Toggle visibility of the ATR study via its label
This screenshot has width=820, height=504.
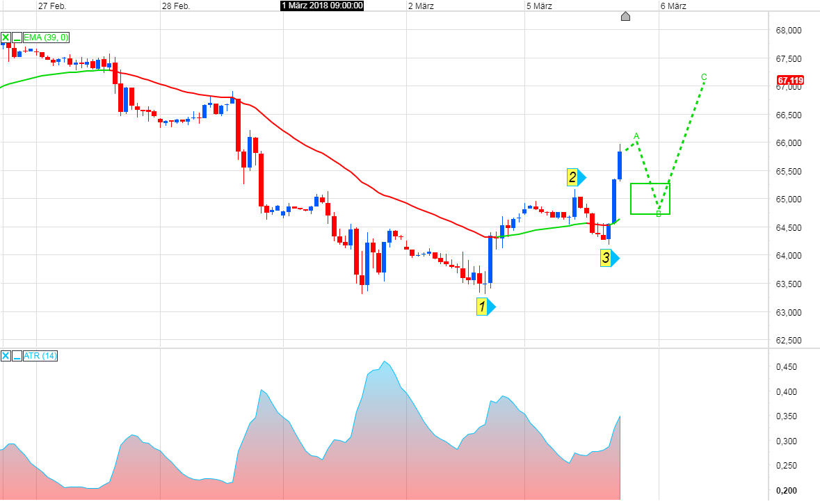point(40,356)
